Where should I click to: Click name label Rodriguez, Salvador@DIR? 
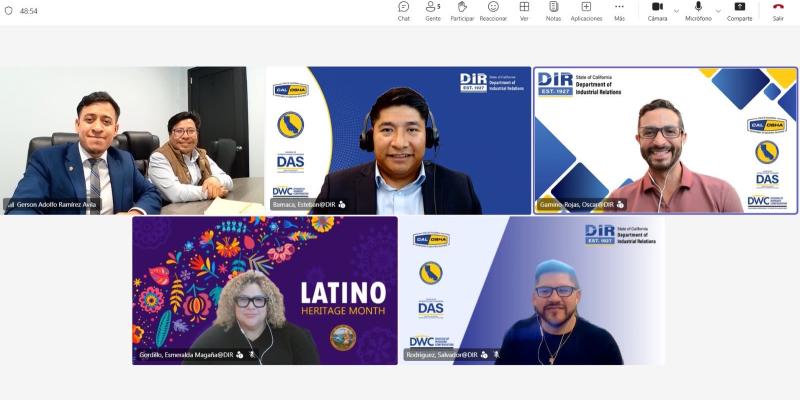click(x=442, y=355)
